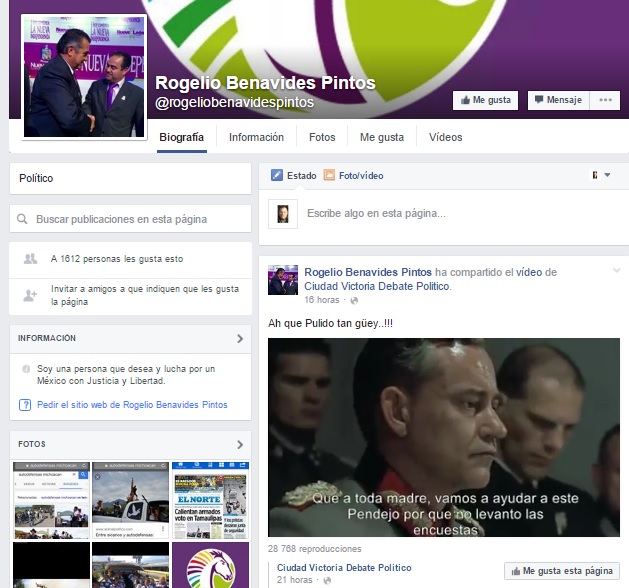The height and width of the screenshot is (588, 629).
Task: Click into 'Escribe algo en esta página' field
Action: tap(376, 213)
